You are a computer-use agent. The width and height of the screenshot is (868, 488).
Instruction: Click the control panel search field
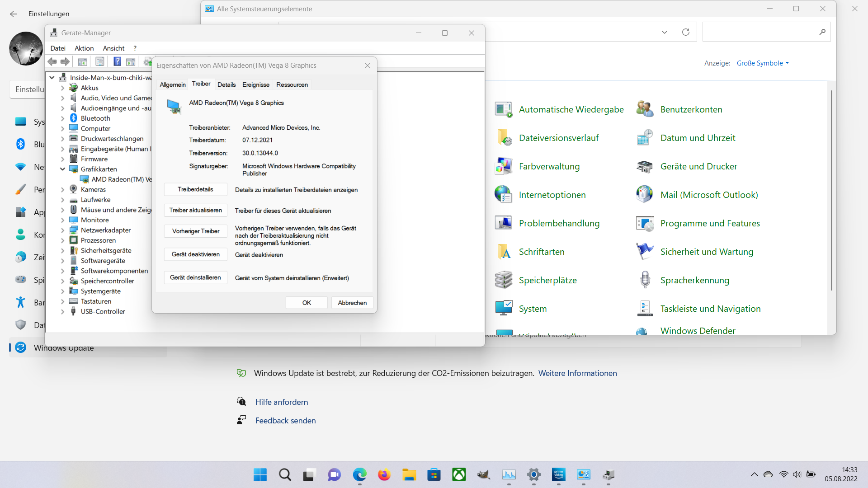[x=759, y=32]
